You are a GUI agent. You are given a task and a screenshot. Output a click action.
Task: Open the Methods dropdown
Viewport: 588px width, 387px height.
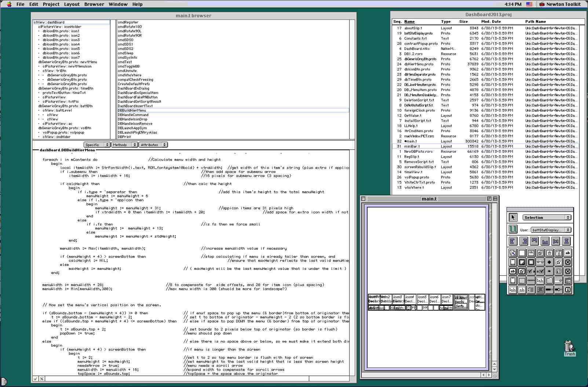(125, 145)
